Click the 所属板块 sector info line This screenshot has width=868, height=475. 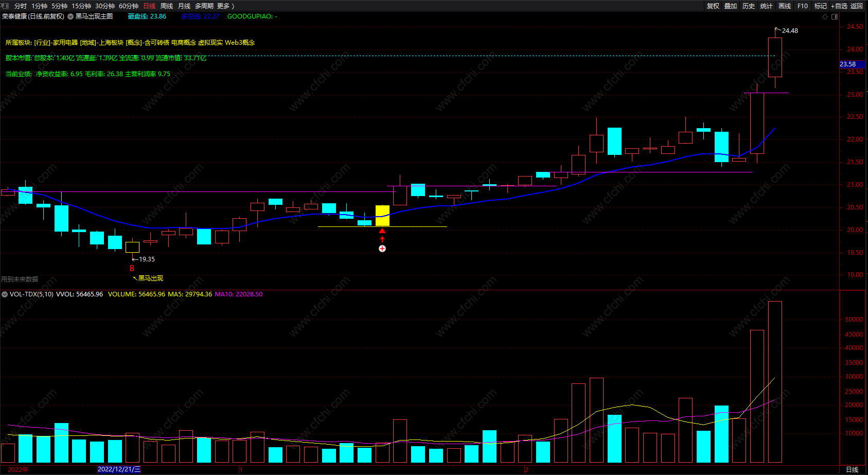coord(130,43)
